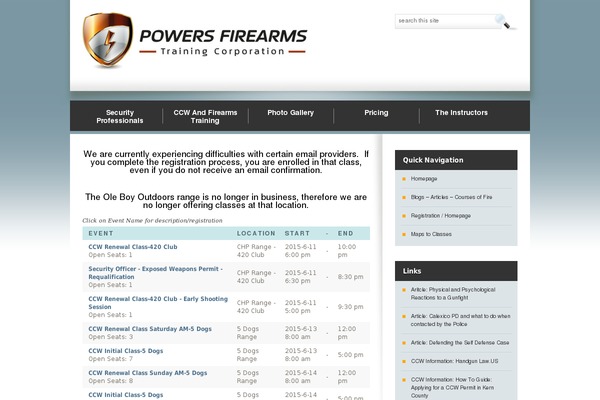Open Security Officer Exposed Weapons Permit Requalification
This screenshot has height=400, width=600.
coord(155,273)
